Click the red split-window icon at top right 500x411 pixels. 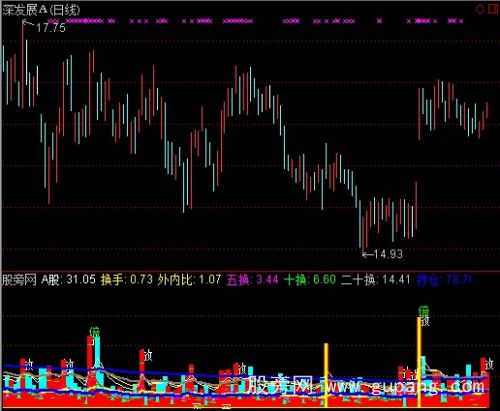coord(493,9)
